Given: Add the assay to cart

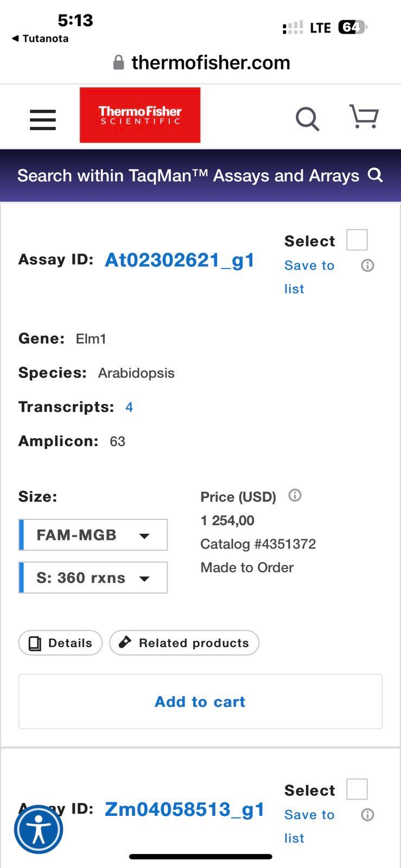Looking at the screenshot, I should (200, 701).
